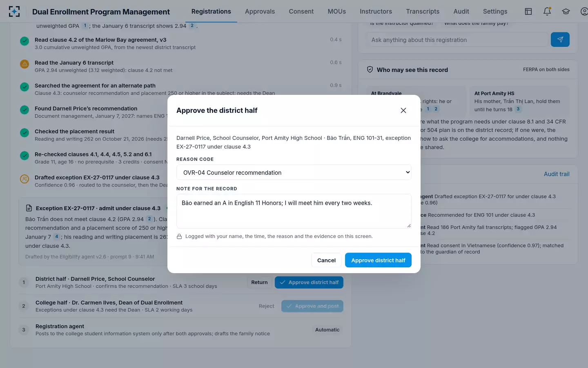Open the Audit tab

[x=461, y=11]
